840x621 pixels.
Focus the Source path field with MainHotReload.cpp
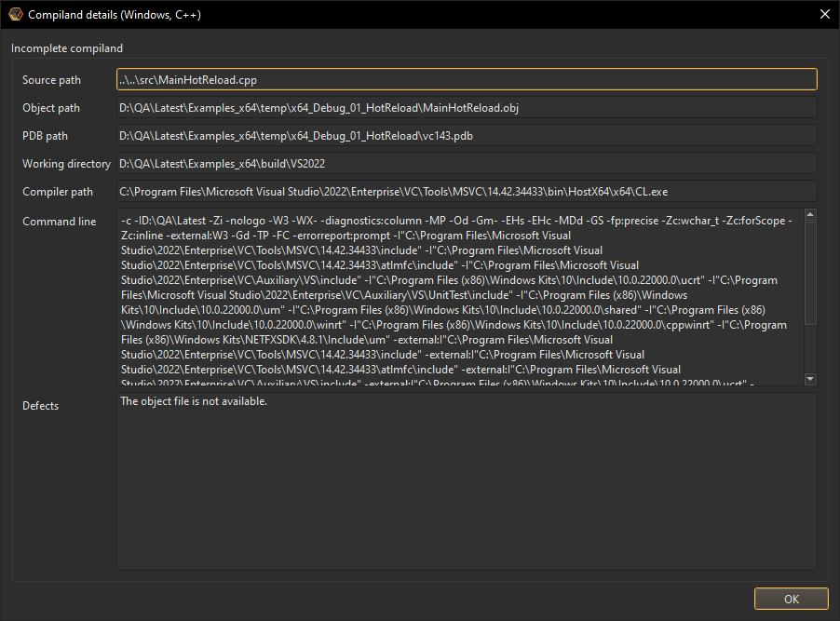(467, 80)
